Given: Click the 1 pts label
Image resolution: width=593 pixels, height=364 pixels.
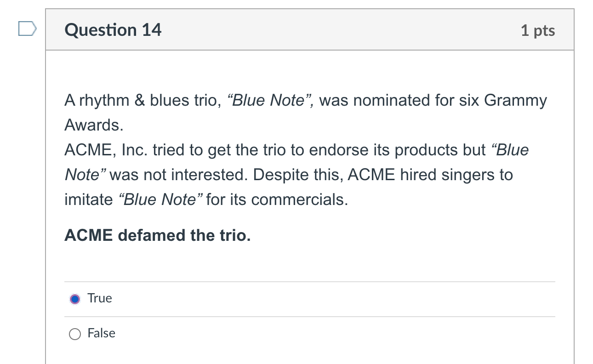Looking at the screenshot, I should (538, 30).
